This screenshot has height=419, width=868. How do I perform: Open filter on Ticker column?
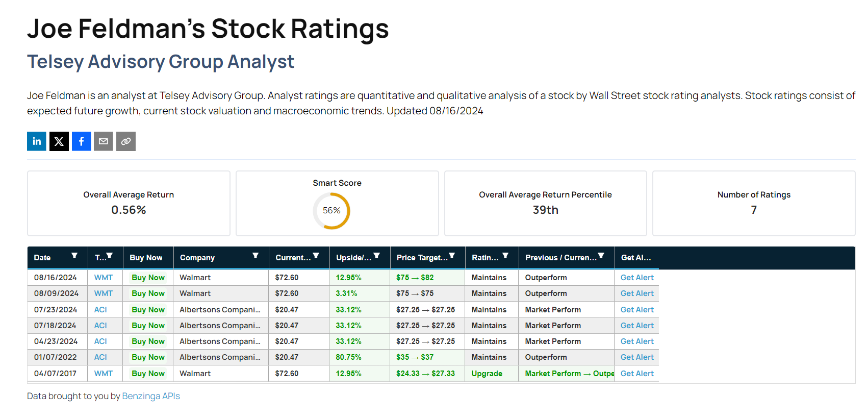pos(109,256)
